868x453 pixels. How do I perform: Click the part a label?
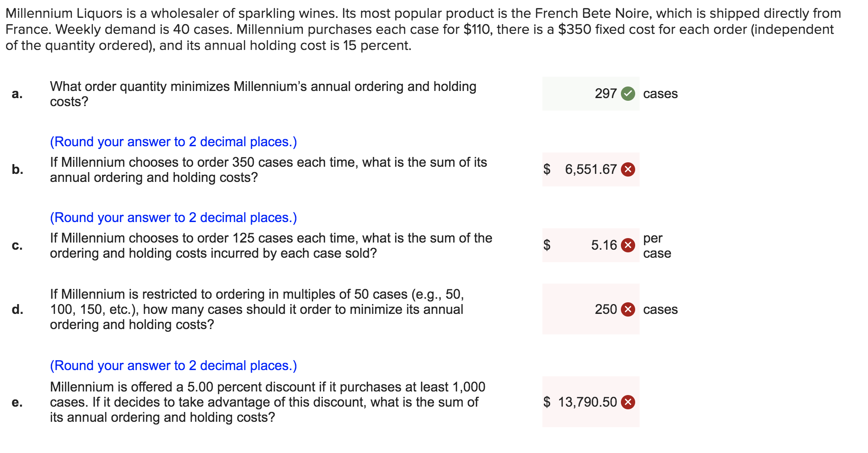pyautogui.click(x=17, y=94)
